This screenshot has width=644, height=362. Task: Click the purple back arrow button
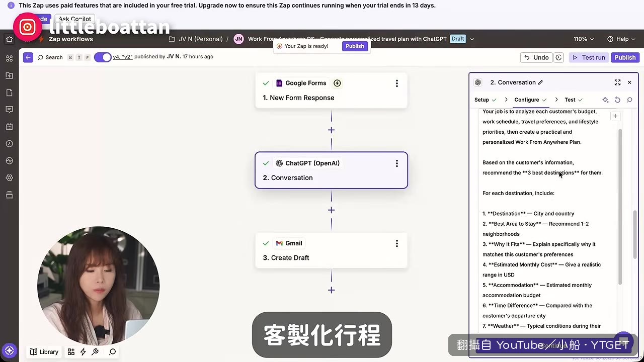click(28, 57)
